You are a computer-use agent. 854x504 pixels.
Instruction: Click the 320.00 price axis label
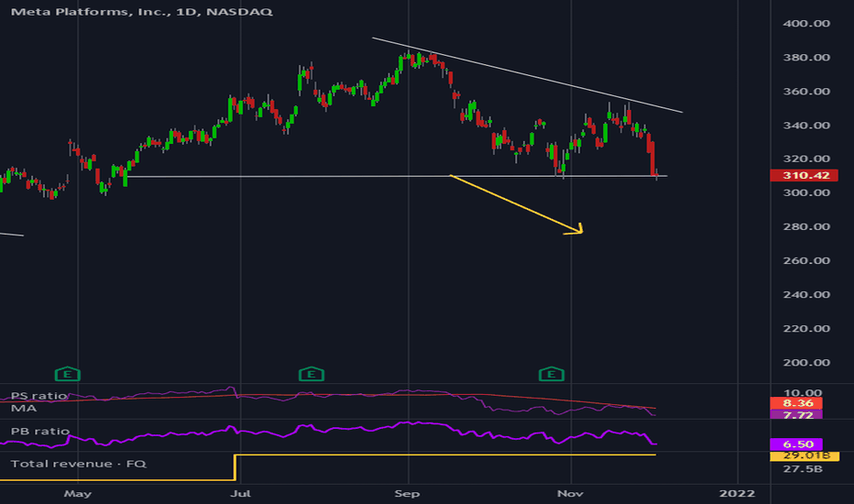tap(806, 159)
